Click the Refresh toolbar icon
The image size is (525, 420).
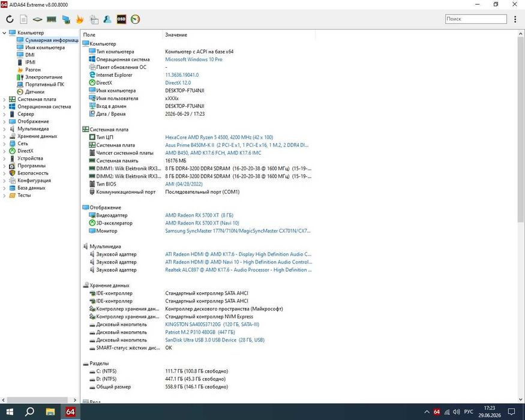click(x=10, y=19)
